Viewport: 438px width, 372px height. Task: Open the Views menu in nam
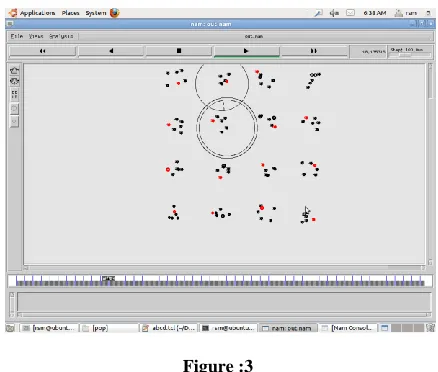[x=36, y=36]
